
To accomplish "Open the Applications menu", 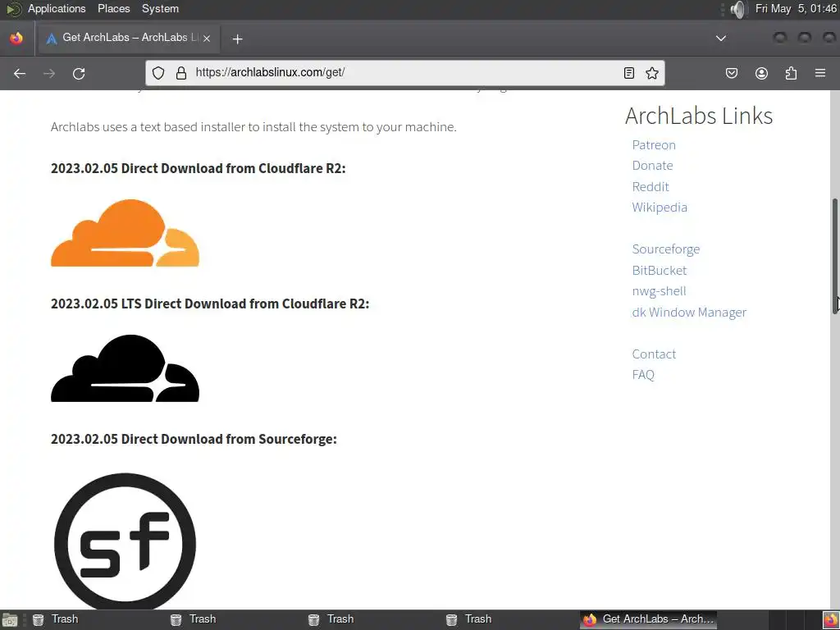I will click(x=57, y=8).
